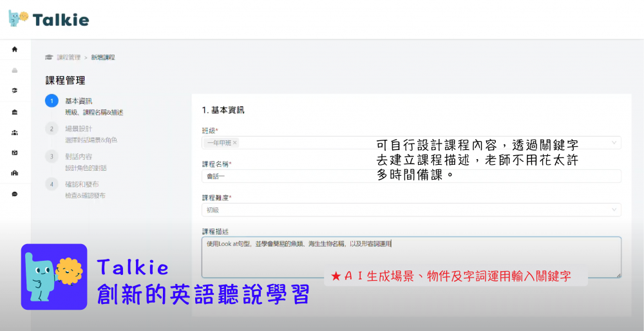Click the 課程管理 breadcrumb link

tap(69, 57)
